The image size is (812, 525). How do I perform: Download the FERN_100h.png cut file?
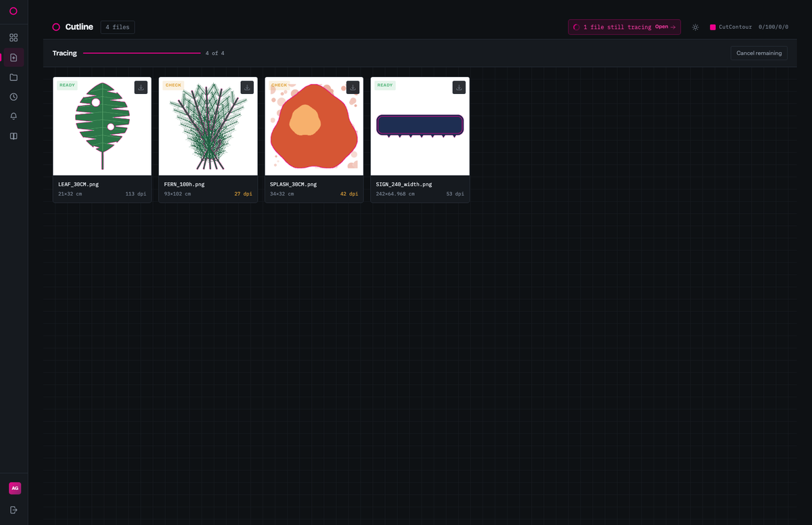point(247,87)
